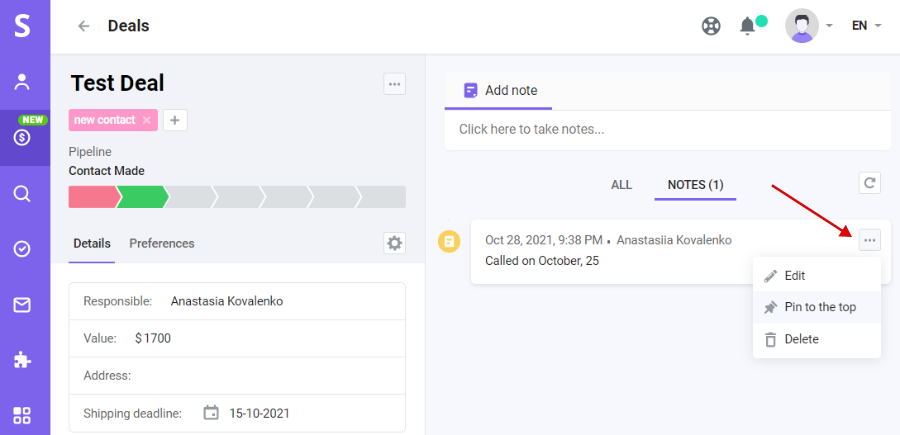The image size is (900, 435).
Task: Open the email envelope icon in sidebar
Action: (22, 305)
